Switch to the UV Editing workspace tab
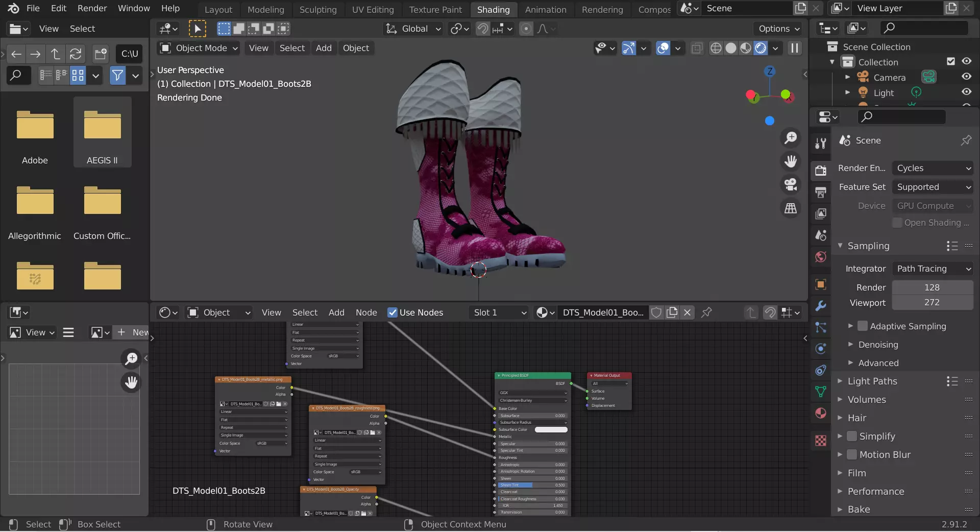This screenshot has height=532, width=980. [373, 9]
